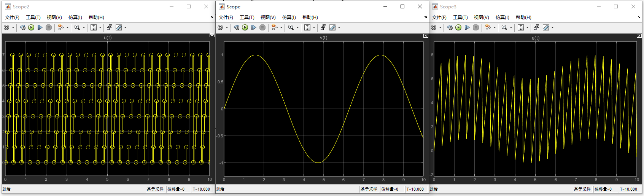Click Scale Y-axis limits icon in Scope2
Screen dimensions: 644x196
[x=94, y=27]
